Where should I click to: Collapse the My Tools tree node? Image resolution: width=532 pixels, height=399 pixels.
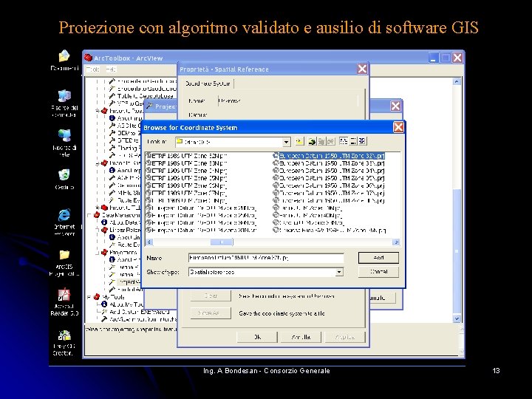89,297
